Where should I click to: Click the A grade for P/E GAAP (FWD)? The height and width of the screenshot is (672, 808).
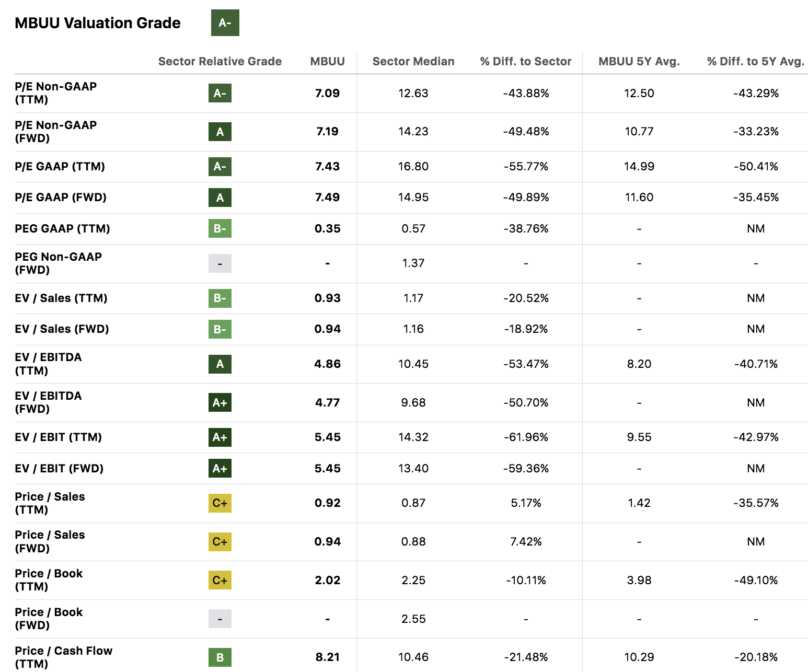point(220,198)
